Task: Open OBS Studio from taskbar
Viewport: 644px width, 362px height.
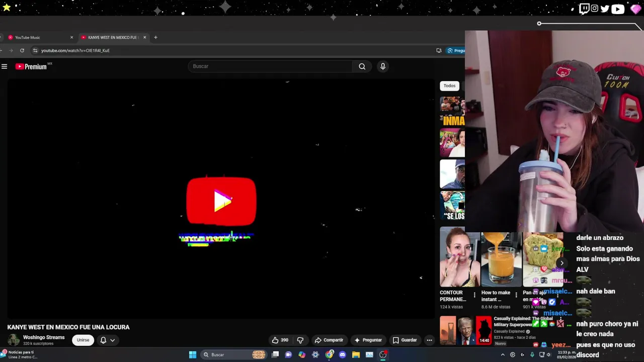Action: click(383, 354)
